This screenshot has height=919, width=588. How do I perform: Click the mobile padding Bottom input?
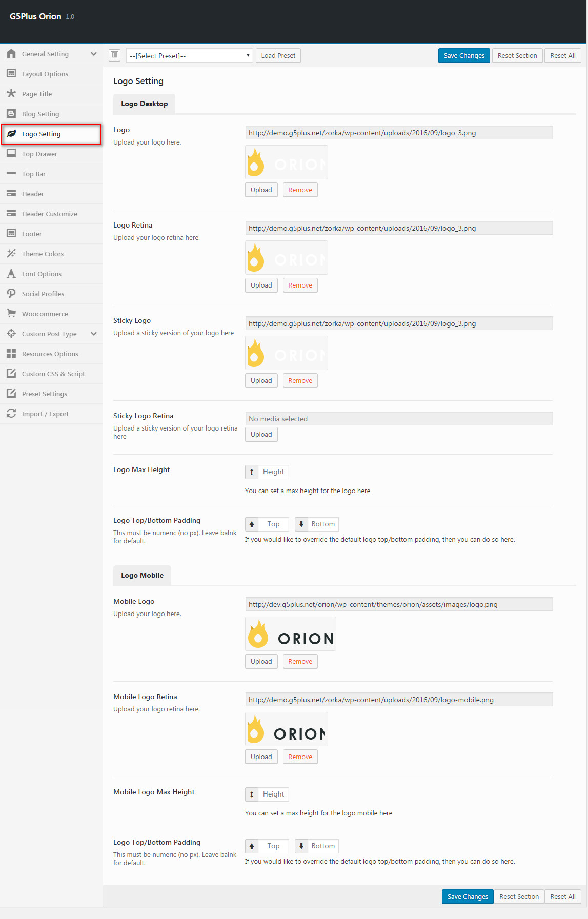click(323, 846)
